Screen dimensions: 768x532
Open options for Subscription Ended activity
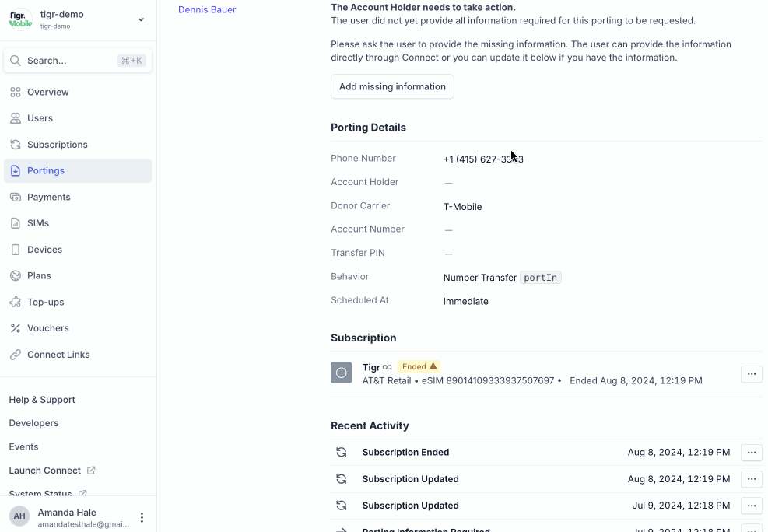tap(751, 452)
